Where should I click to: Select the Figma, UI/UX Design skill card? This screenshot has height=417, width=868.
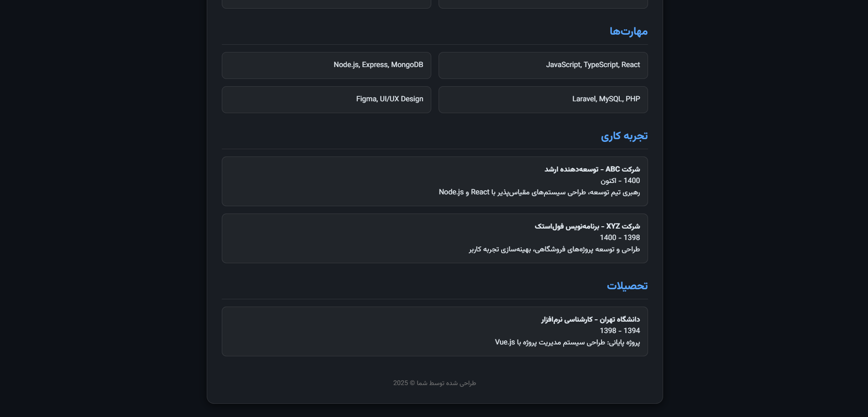pyautogui.click(x=326, y=99)
